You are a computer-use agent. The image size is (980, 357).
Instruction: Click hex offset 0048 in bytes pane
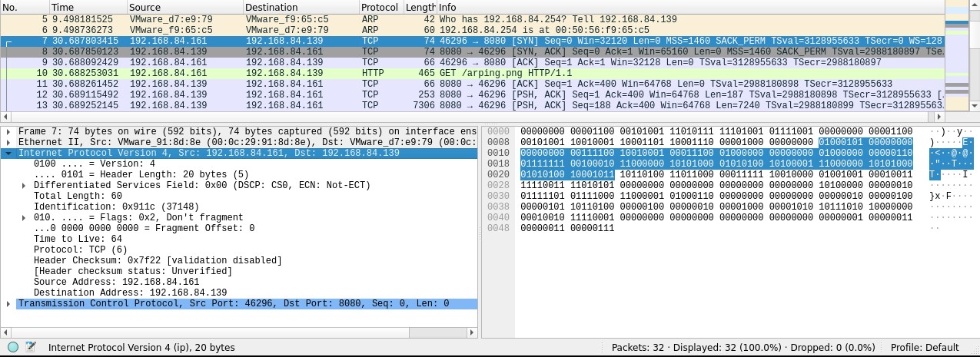point(498,229)
